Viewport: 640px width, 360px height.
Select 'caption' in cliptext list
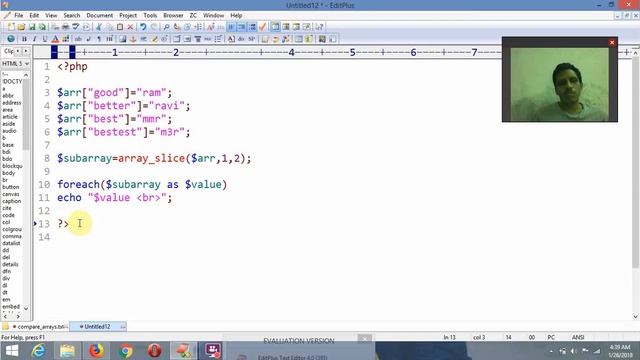11,201
